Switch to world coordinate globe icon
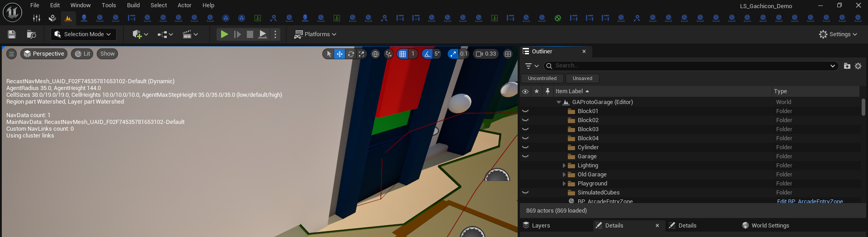The image size is (868, 237). 375,54
